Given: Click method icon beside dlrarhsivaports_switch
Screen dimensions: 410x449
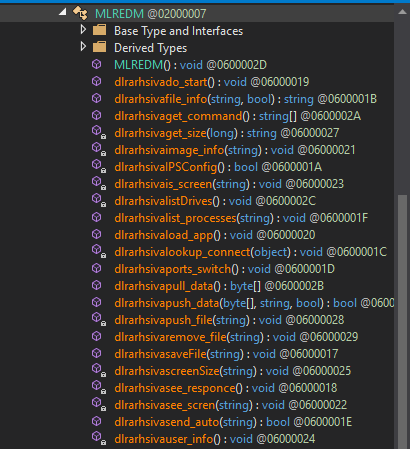Looking at the screenshot, I should point(97,268).
